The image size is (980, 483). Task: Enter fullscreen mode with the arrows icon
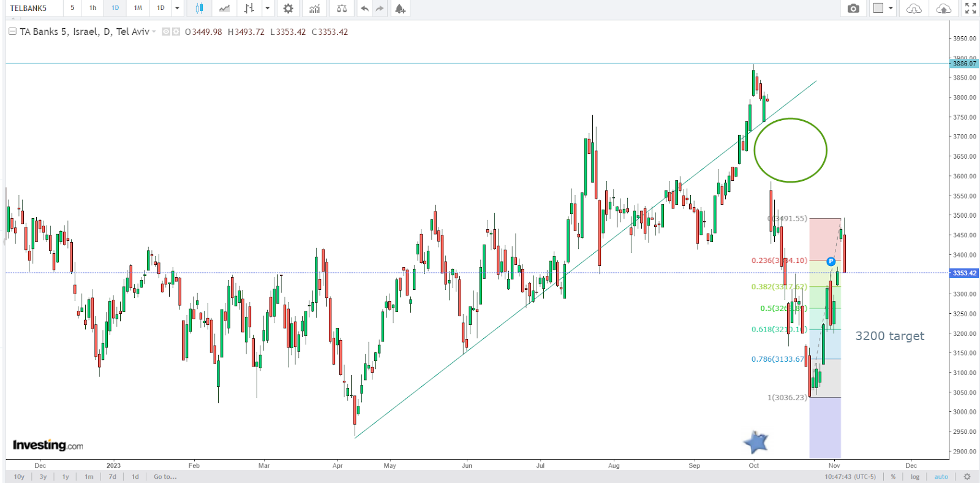coord(971,8)
